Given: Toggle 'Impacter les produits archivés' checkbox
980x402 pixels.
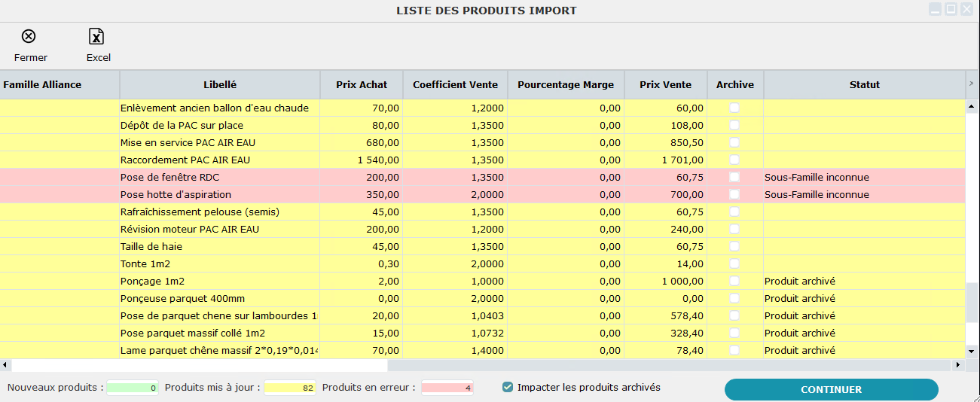Looking at the screenshot, I should [x=508, y=388].
